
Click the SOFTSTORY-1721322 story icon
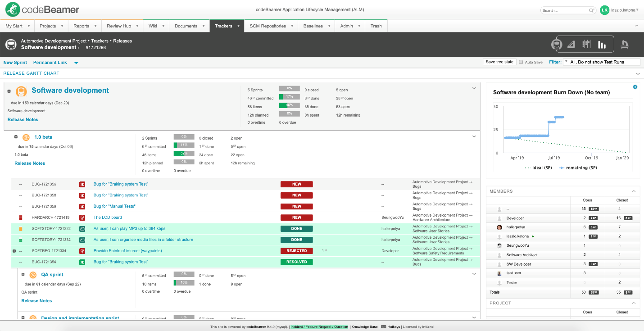point(82,229)
